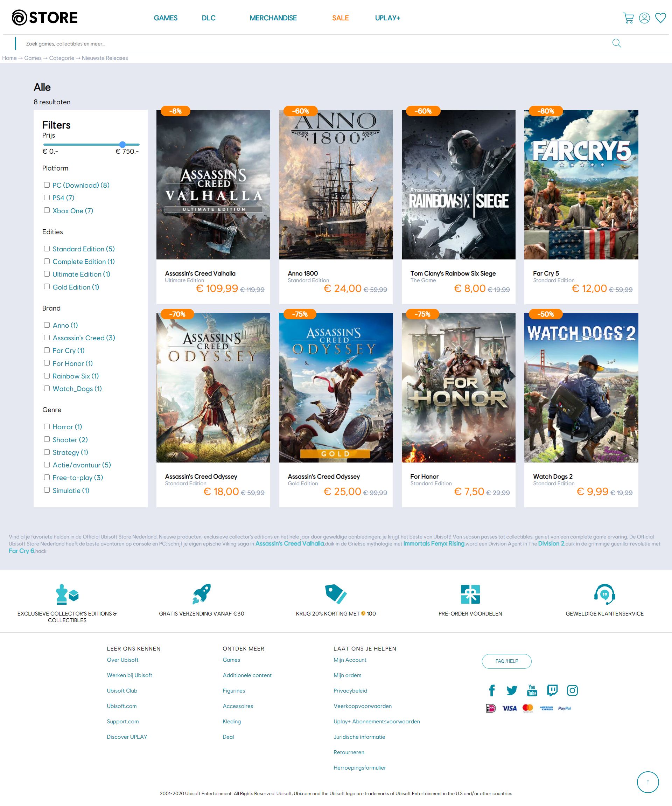672x806 pixels.
Task: Open Ubisoft's Facebook page icon
Action: [x=492, y=690]
